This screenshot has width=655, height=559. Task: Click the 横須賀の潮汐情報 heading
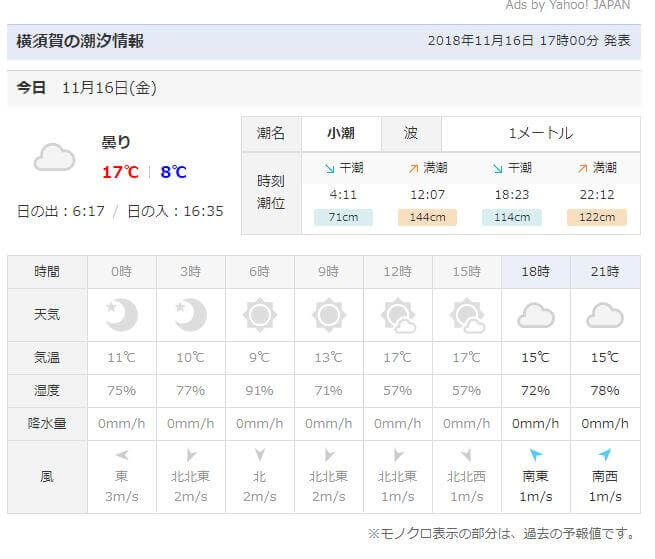[80, 41]
